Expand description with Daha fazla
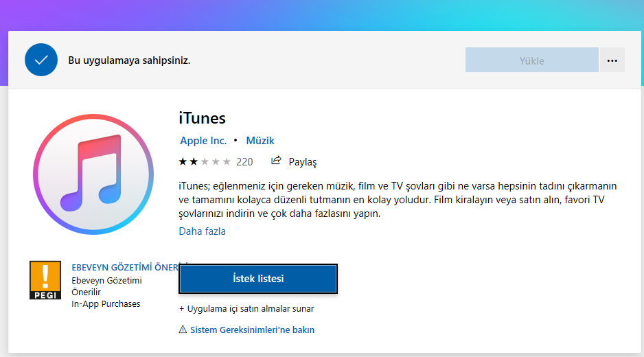This screenshot has width=644, height=357. (x=202, y=231)
